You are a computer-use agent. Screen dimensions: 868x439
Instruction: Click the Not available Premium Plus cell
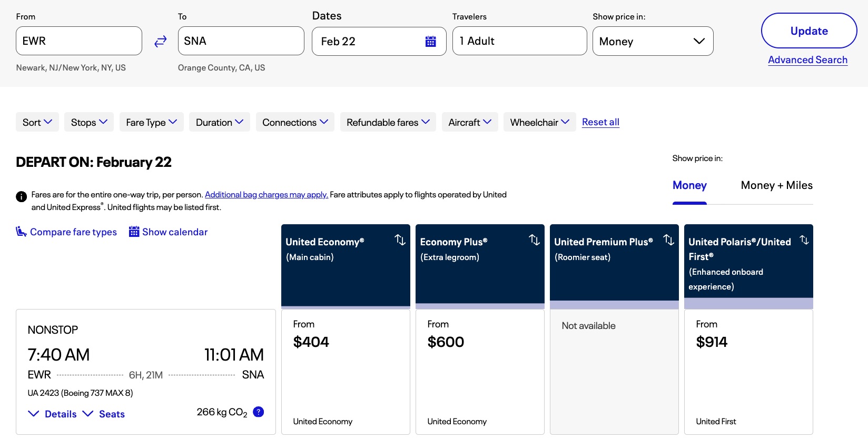click(614, 372)
